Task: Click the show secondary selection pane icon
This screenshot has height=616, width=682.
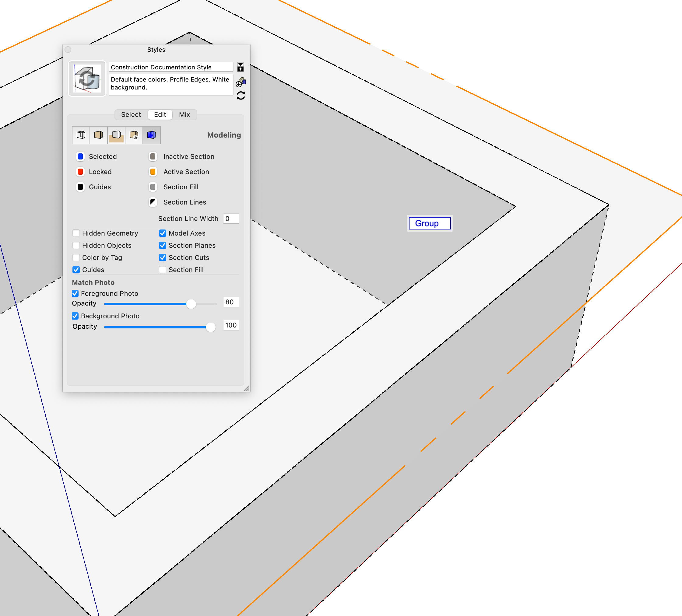Action: tap(241, 67)
